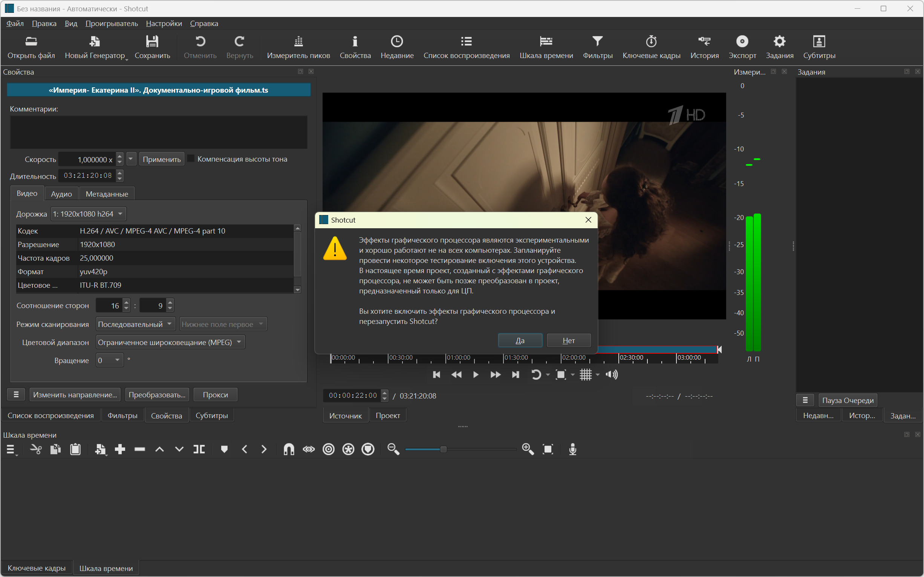Switch to the Метаданные tab
924x577 pixels.
coord(107,194)
